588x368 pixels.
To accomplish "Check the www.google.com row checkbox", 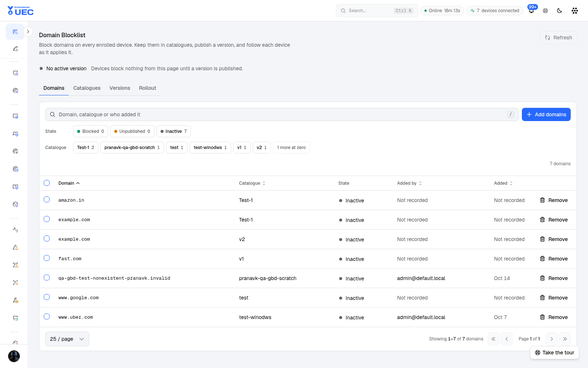I will pos(47,297).
